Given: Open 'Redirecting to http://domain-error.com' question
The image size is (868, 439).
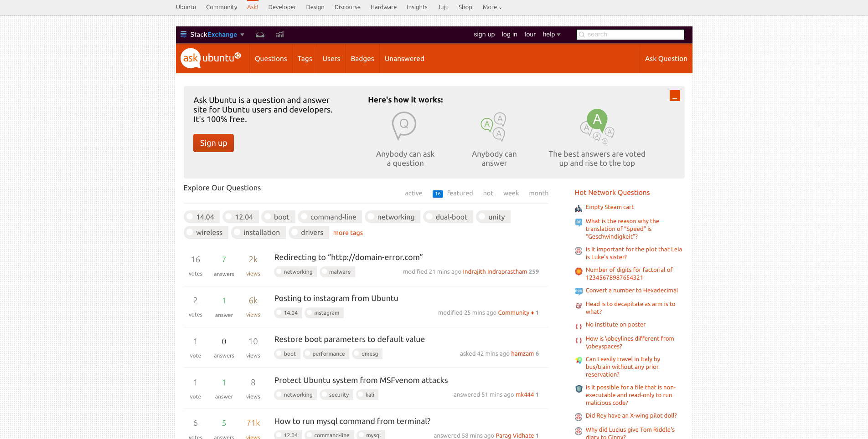Looking at the screenshot, I should [348, 257].
